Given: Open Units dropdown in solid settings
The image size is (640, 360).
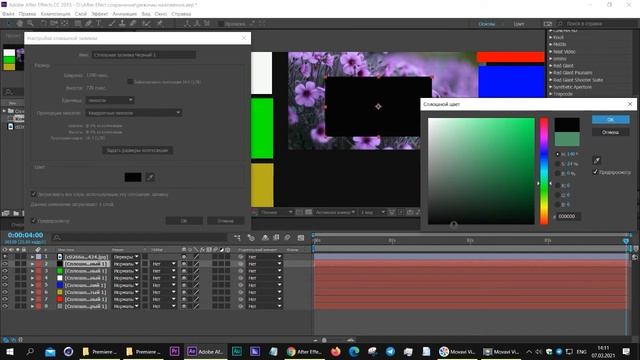Looking at the screenshot, I should (x=110, y=100).
